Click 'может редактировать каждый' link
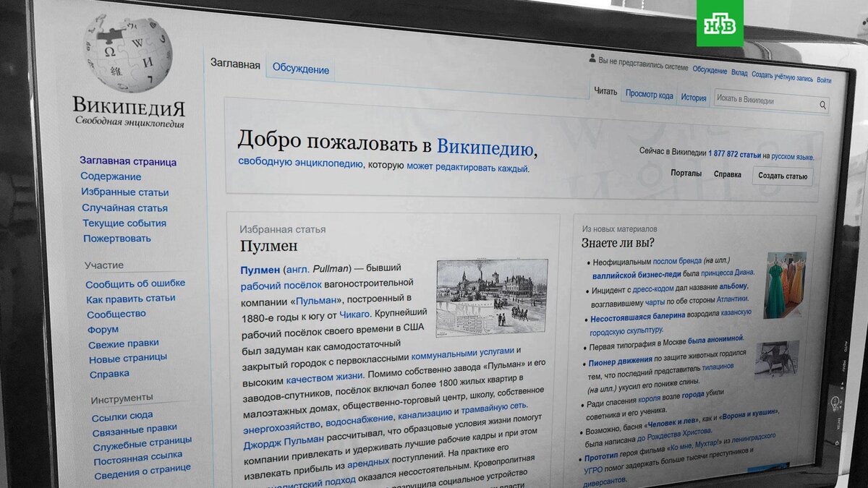 [x=467, y=167]
